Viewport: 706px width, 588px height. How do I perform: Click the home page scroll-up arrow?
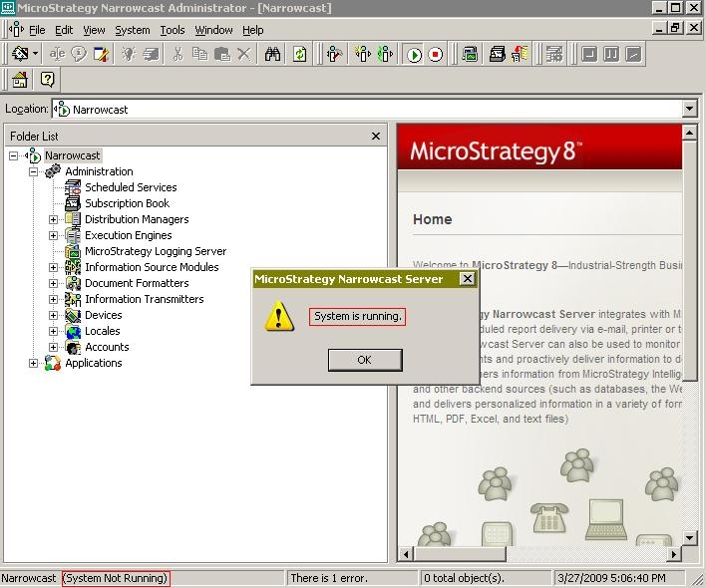point(689,133)
